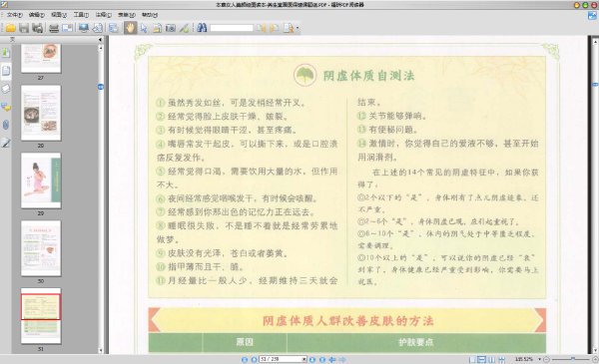Switch to continuous page layout
The height and width of the screenshot is (364, 599).
482,359
